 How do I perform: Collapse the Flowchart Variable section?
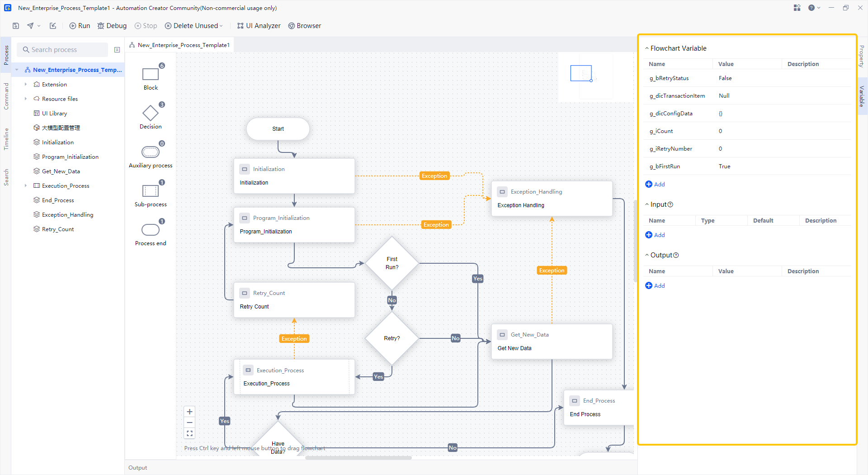click(x=647, y=48)
